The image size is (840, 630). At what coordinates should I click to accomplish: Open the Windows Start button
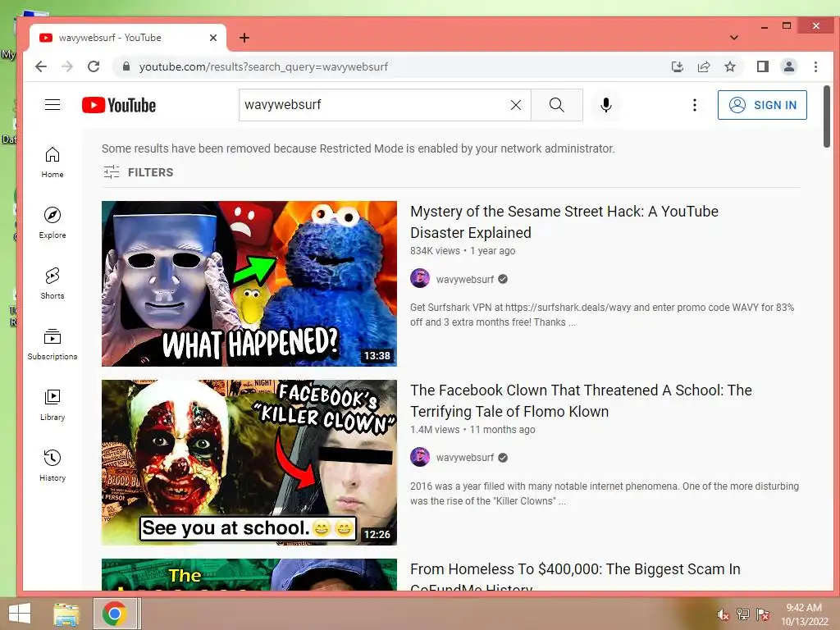coord(20,614)
